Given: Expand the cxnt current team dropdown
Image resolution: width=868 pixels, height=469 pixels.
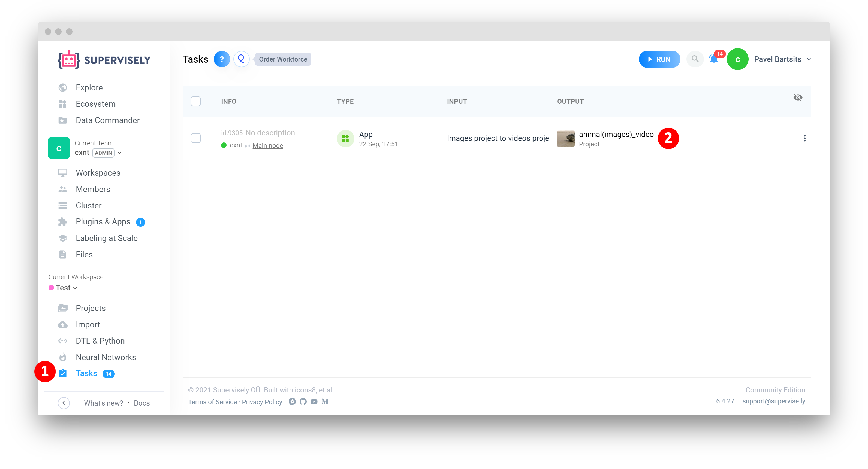Looking at the screenshot, I should [x=120, y=153].
